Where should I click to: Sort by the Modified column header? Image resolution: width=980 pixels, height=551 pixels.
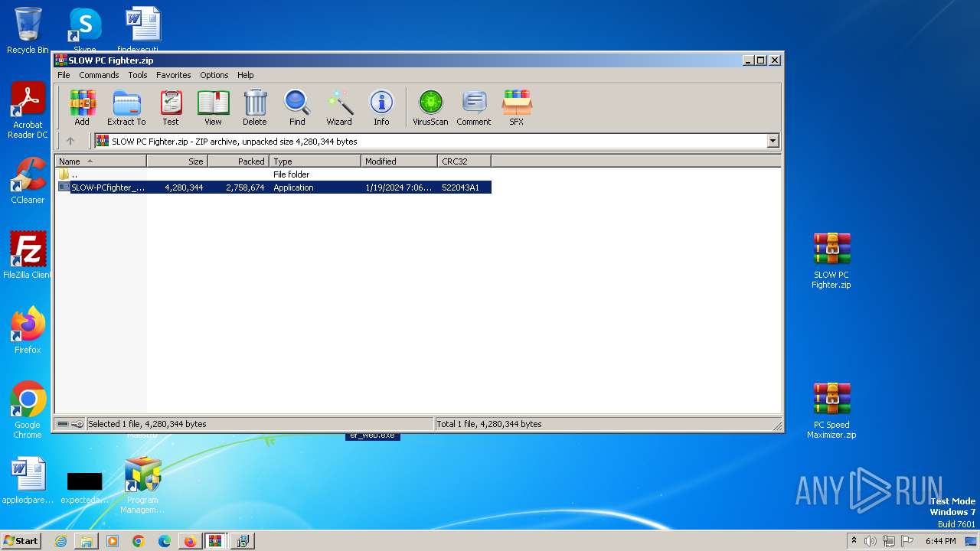click(399, 161)
